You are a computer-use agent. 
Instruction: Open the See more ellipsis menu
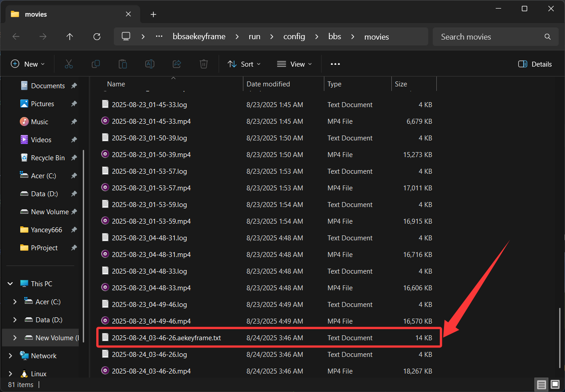[x=335, y=64]
